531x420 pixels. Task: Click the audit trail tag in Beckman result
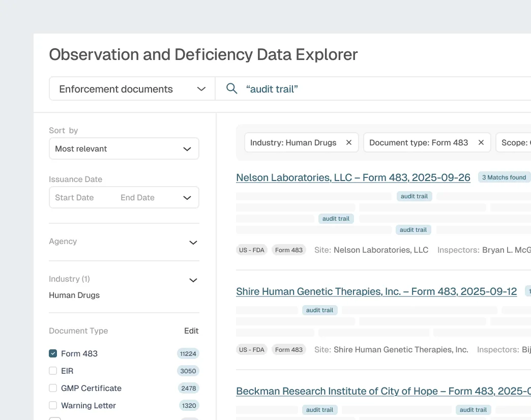pos(319,410)
